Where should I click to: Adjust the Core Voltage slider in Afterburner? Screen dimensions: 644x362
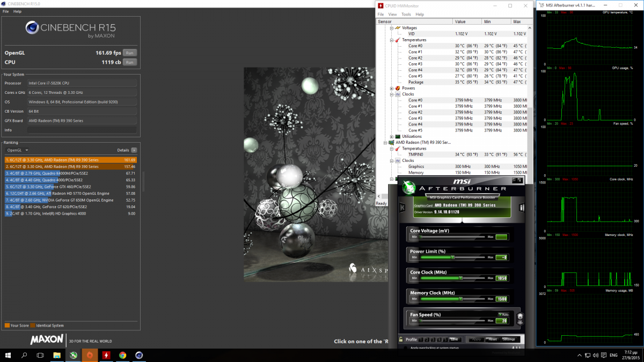click(x=453, y=237)
